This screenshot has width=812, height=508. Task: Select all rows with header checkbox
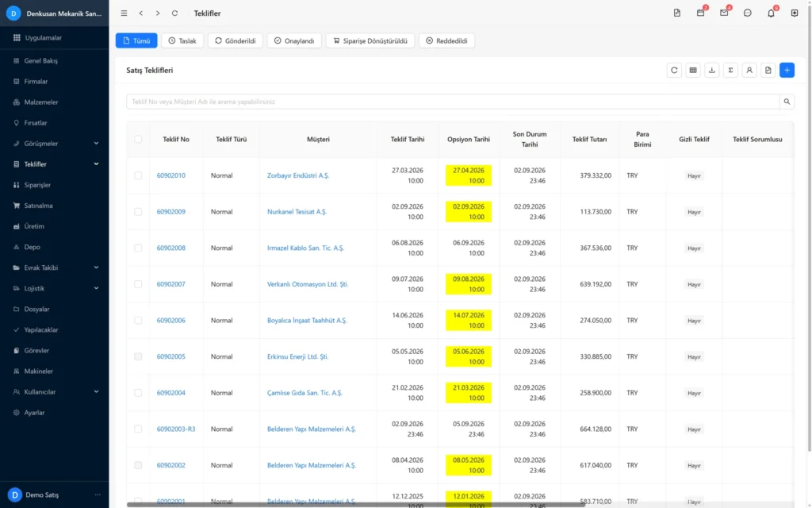(138, 140)
